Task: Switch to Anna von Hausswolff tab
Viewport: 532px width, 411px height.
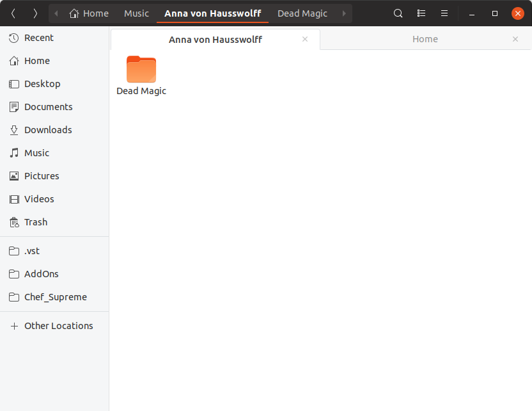Action: [x=215, y=40]
